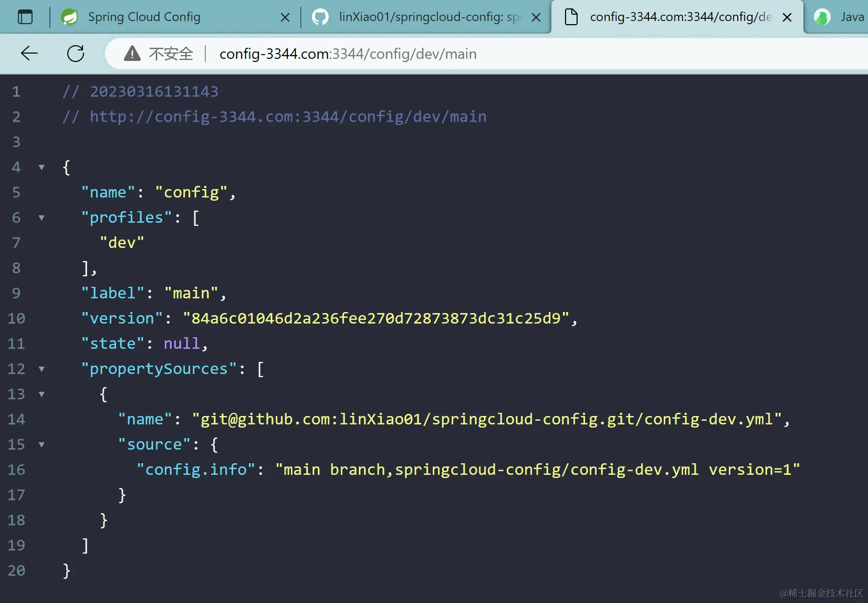Screen dimensions: 868x603
Task: Click the "config" value on line 5
Action: point(191,192)
